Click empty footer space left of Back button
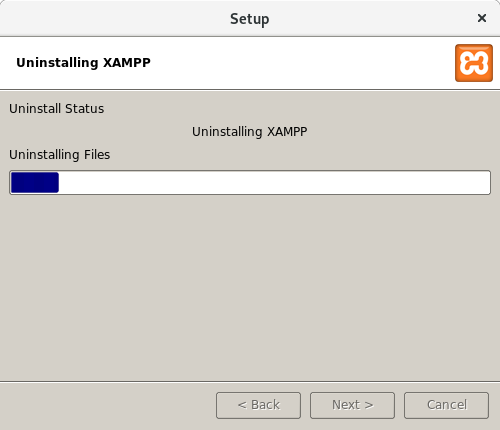The image size is (500, 430). 107,405
